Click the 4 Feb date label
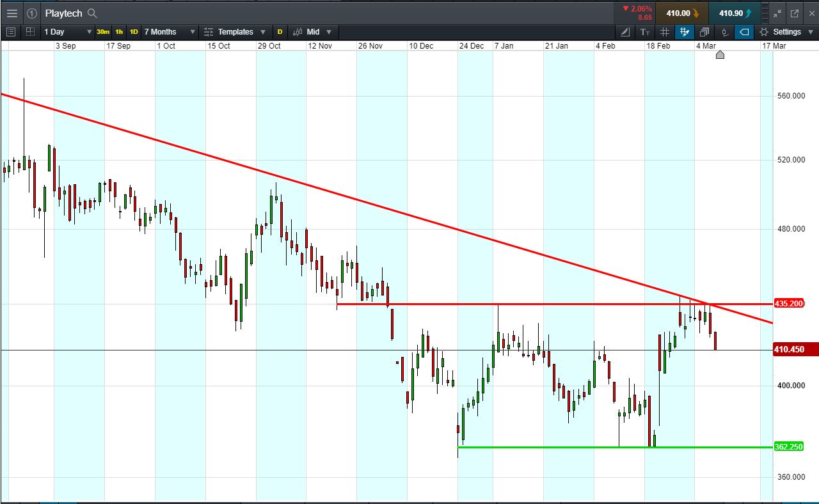Screen dimensions: 819x504 (605, 46)
